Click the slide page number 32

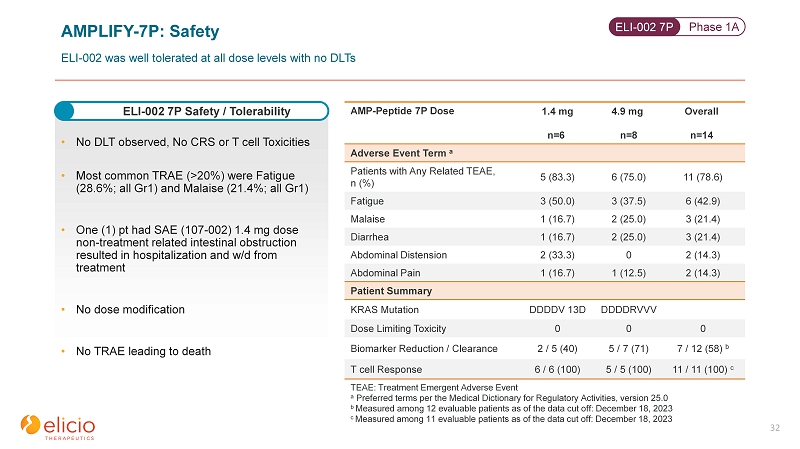(x=774, y=428)
